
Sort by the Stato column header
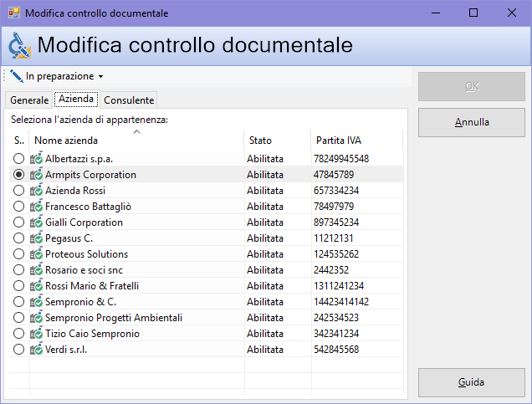tap(277, 140)
